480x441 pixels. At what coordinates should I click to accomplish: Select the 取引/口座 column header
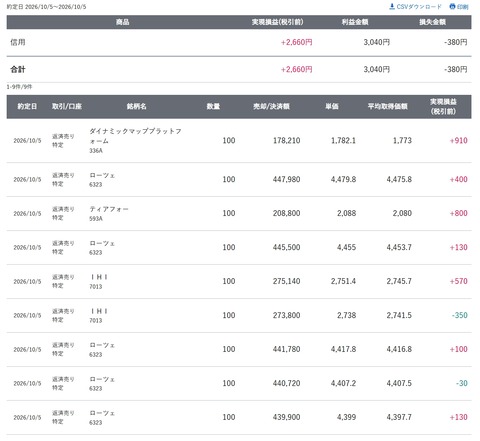pos(67,106)
